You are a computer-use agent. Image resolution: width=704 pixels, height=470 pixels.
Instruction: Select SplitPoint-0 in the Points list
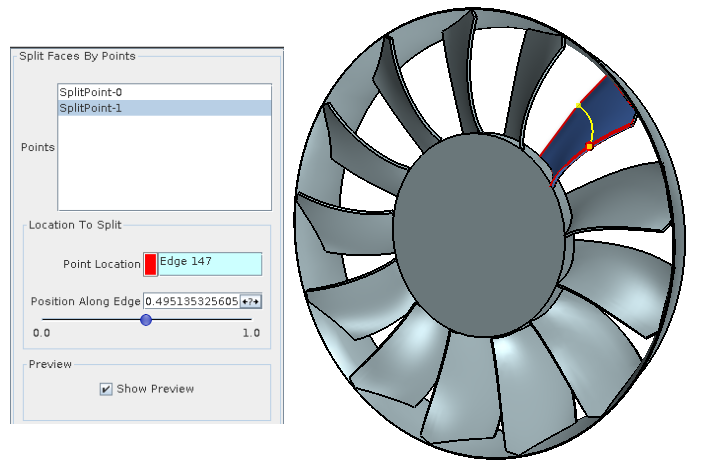coord(91,92)
